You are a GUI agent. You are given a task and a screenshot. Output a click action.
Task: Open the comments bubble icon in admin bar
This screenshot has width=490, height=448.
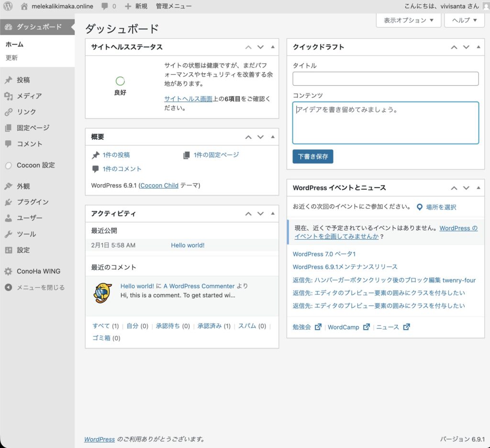point(104,6)
